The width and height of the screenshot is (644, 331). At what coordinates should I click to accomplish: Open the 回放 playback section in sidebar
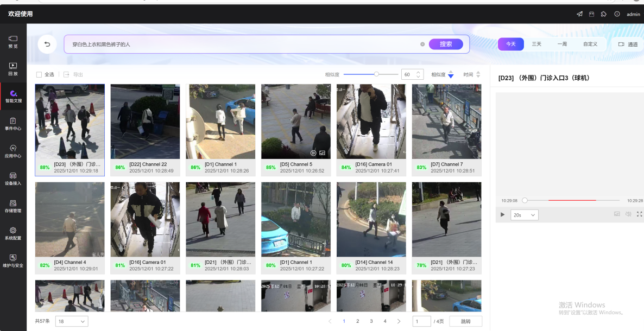(13, 68)
